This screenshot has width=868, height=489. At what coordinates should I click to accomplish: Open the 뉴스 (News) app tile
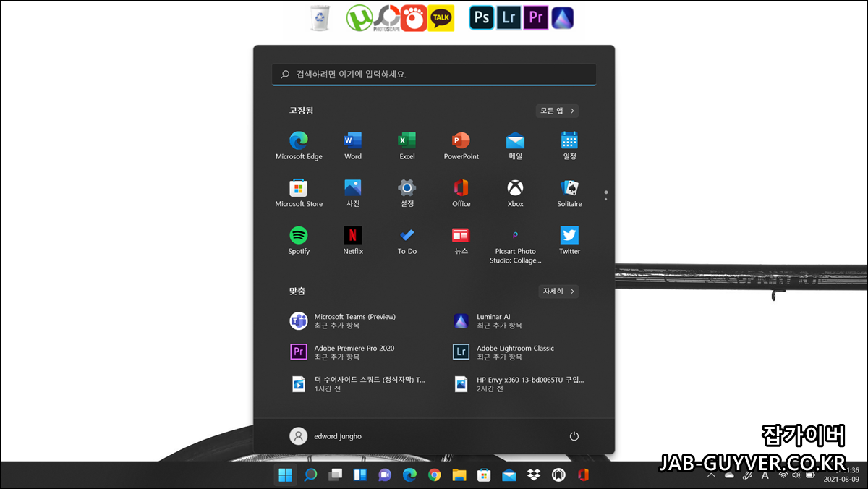tap(461, 240)
